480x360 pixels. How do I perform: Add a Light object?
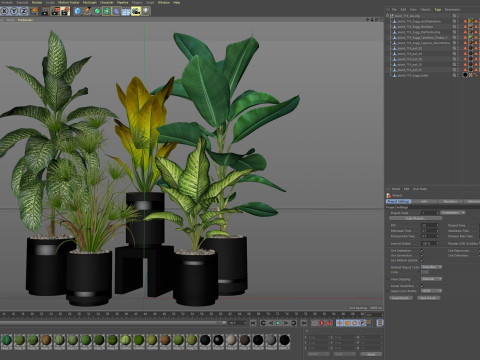[x=146, y=11]
